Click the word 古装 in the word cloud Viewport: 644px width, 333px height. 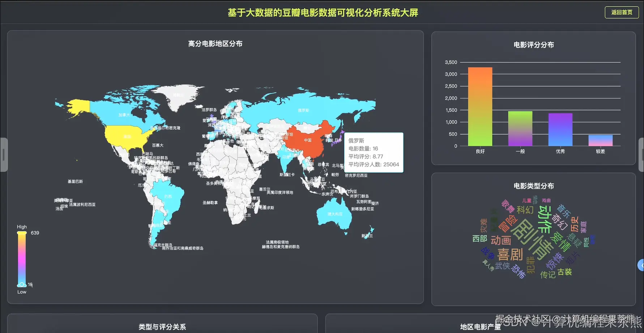click(x=564, y=272)
